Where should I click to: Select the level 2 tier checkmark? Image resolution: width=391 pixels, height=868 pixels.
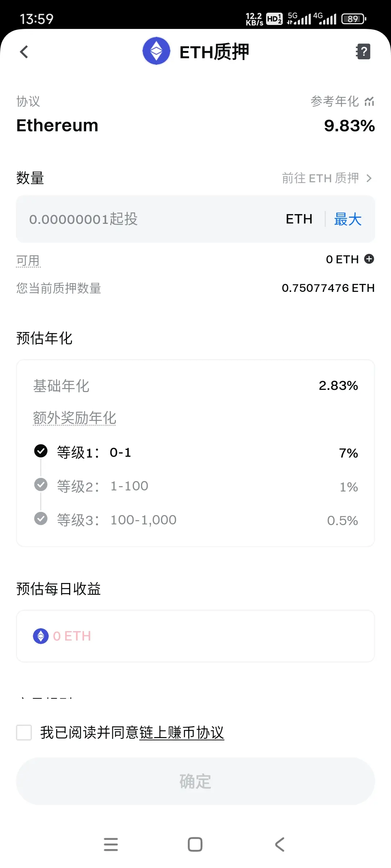pos(41,485)
